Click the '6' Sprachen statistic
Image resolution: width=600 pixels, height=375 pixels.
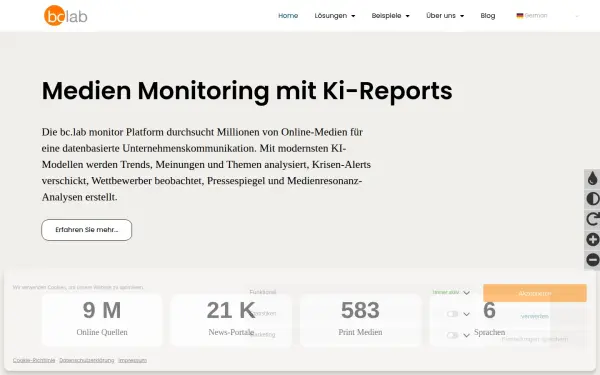click(x=489, y=320)
